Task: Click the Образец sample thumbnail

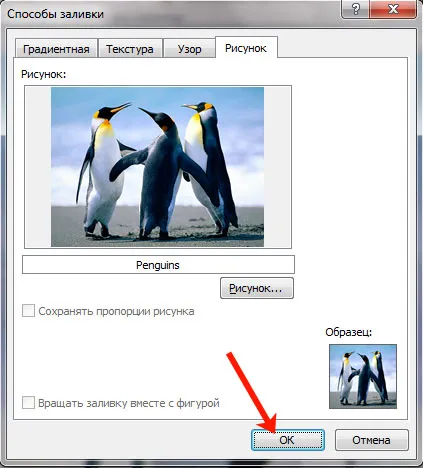Action: pyautogui.click(x=363, y=376)
